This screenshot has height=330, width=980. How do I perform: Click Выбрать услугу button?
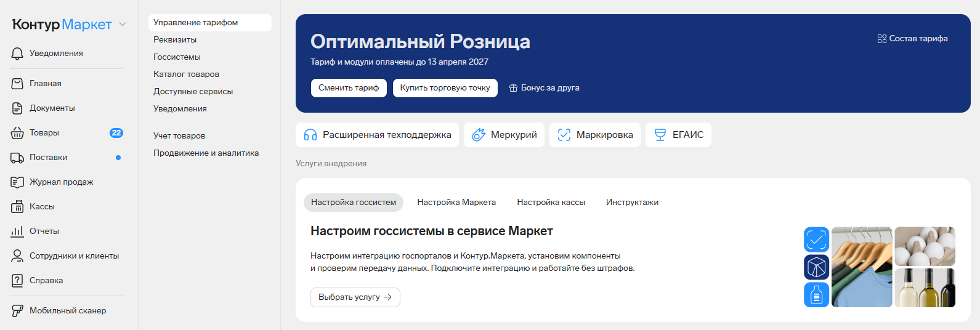[x=355, y=297]
